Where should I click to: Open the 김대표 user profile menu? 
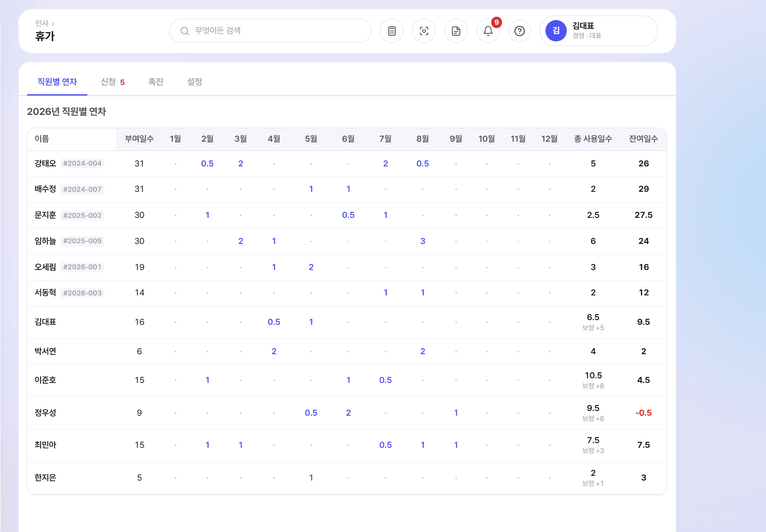tap(599, 31)
